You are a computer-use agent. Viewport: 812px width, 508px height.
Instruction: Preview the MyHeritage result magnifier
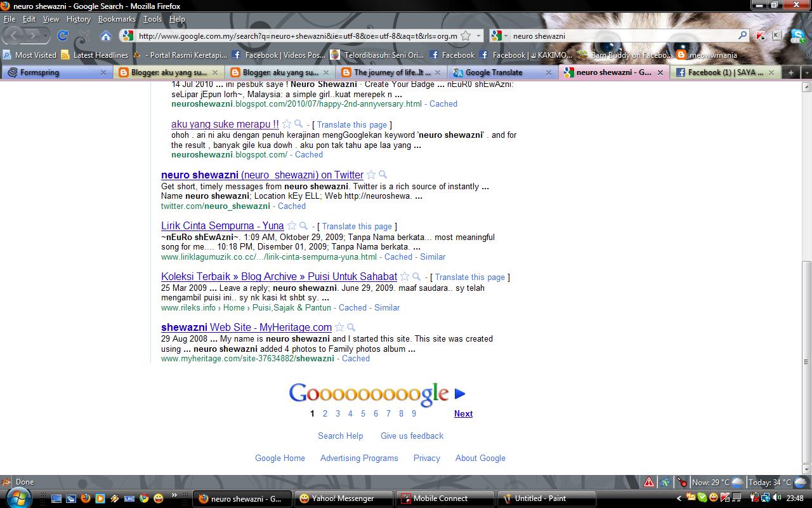(x=351, y=328)
